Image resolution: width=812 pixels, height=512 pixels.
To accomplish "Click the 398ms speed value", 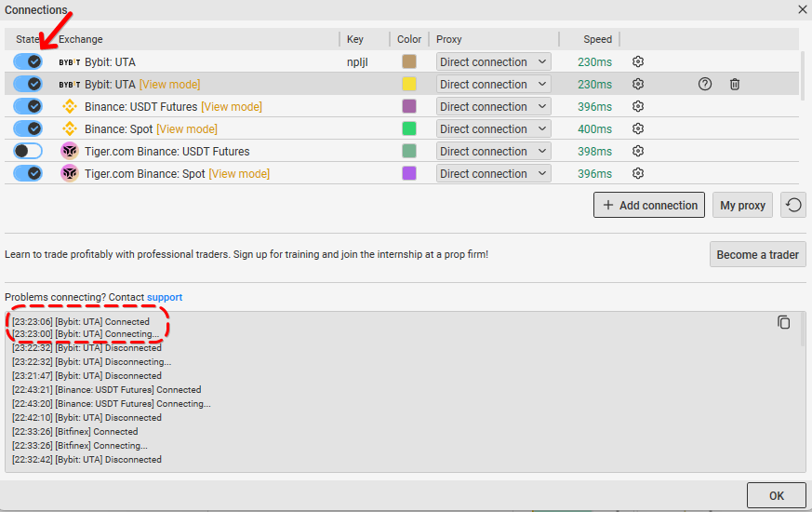I will point(594,152).
